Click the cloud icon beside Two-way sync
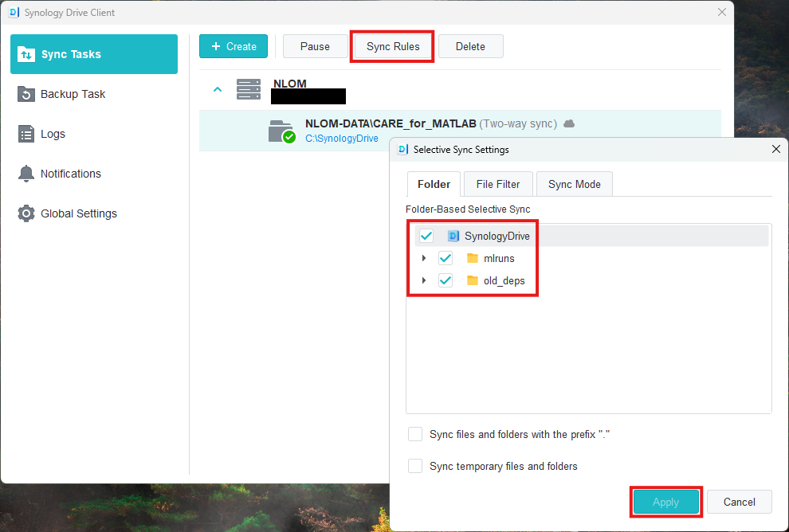789x532 pixels. 569,123
